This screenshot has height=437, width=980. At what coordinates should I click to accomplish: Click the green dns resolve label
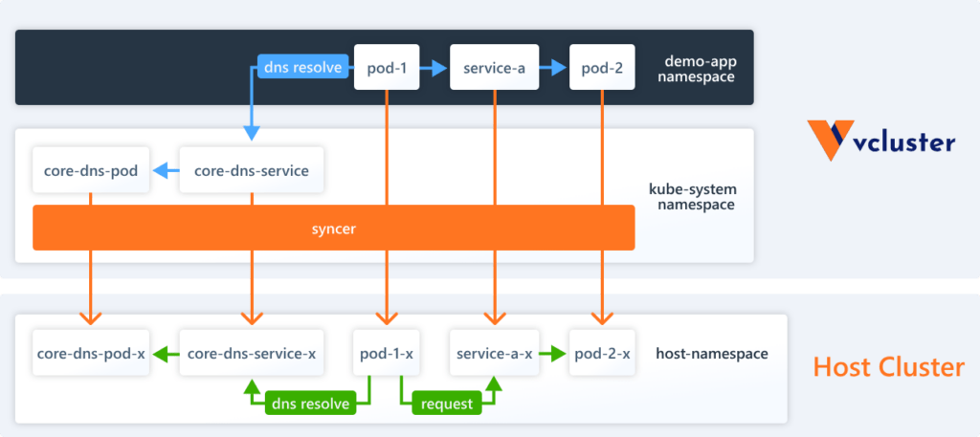click(x=311, y=404)
